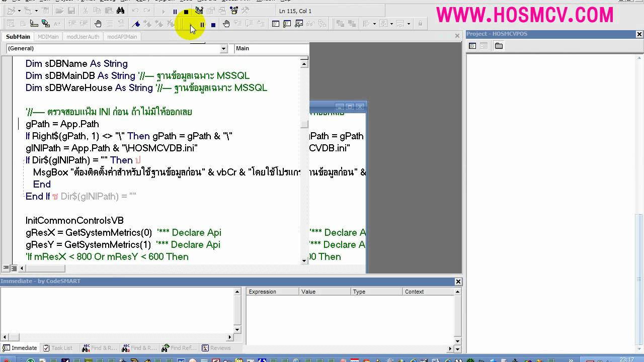Click the Copy icon in top toolbar
The image size is (644, 362).
pyautogui.click(x=97, y=11)
